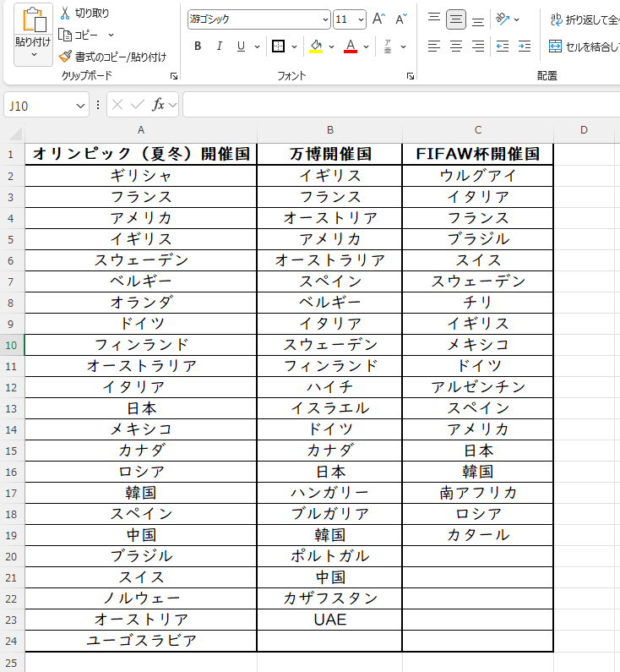This screenshot has height=672, width=620.
Task: Select column C header
Action: click(478, 130)
